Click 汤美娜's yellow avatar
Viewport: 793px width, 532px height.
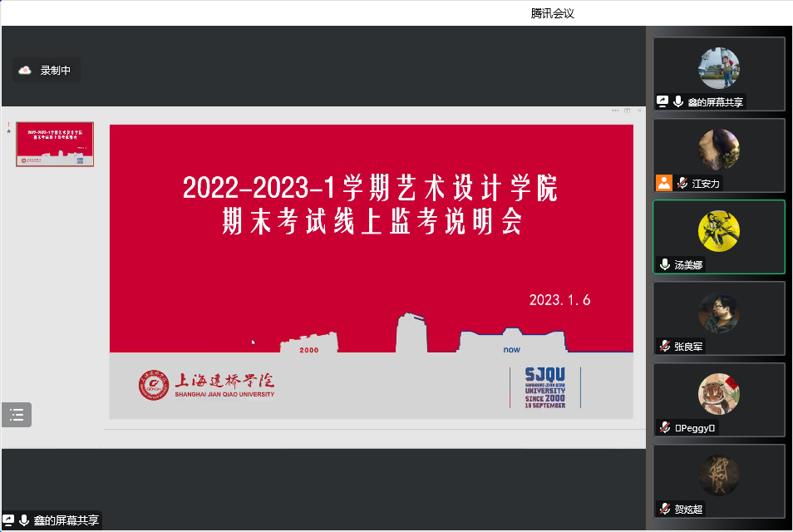[x=719, y=230]
